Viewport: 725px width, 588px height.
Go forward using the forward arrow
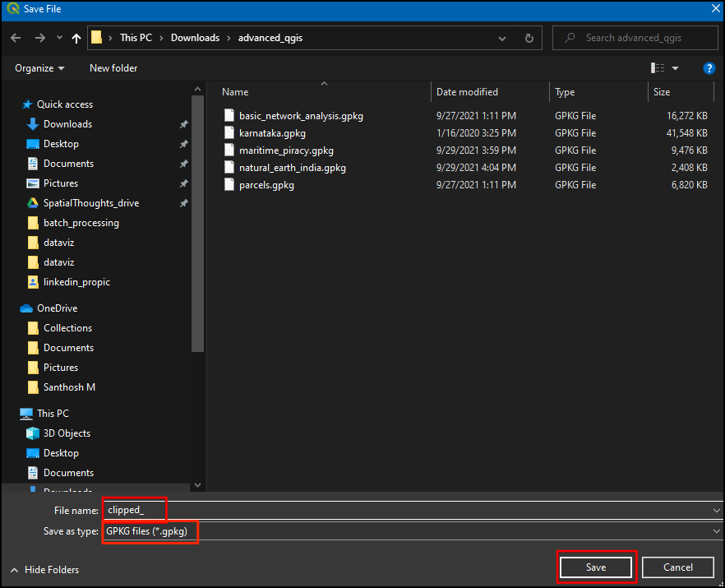[x=40, y=38]
